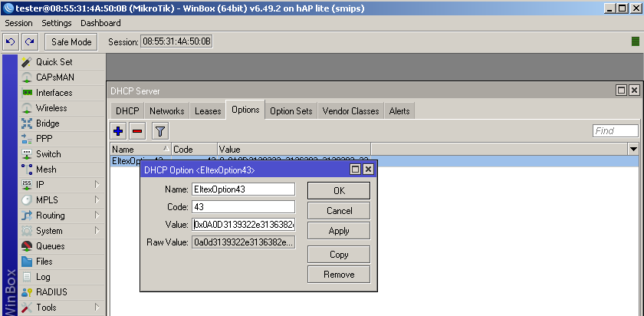644x316 pixels.
Task: Switch to the Leases tab
Action: click(208, 111)
